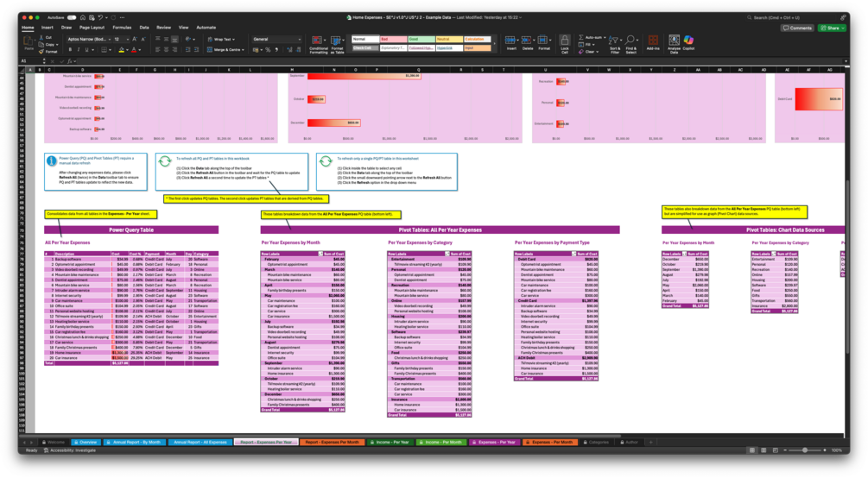This screenshot has height=478, width=868.
Task: Switch to the Overview sheet tab
Action: (x=86, y=442)
